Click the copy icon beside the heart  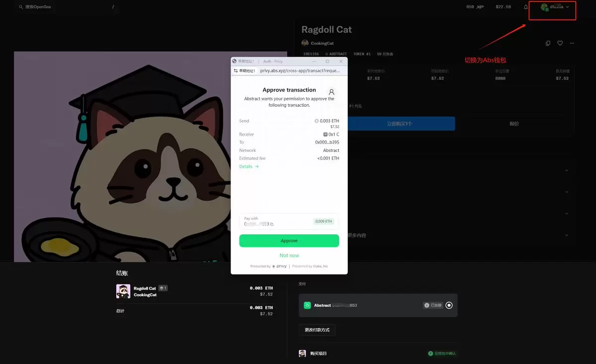point(548,43)
